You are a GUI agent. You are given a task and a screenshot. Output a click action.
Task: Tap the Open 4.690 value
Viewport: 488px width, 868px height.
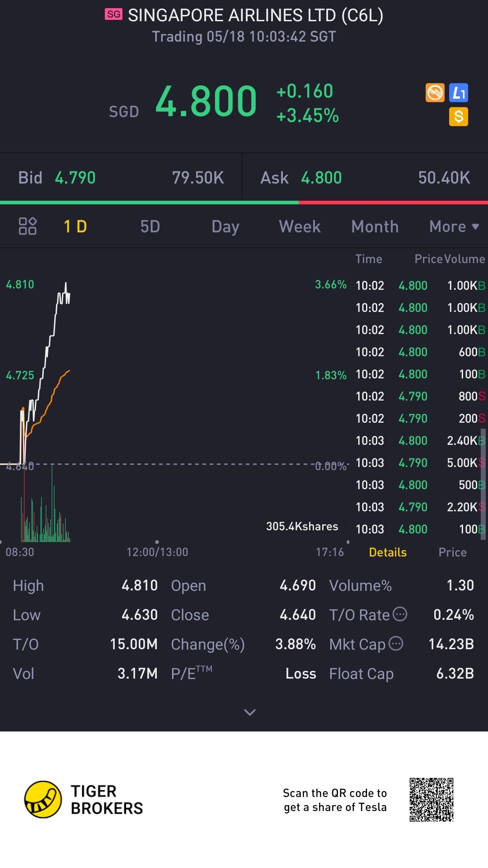(298, 585)
